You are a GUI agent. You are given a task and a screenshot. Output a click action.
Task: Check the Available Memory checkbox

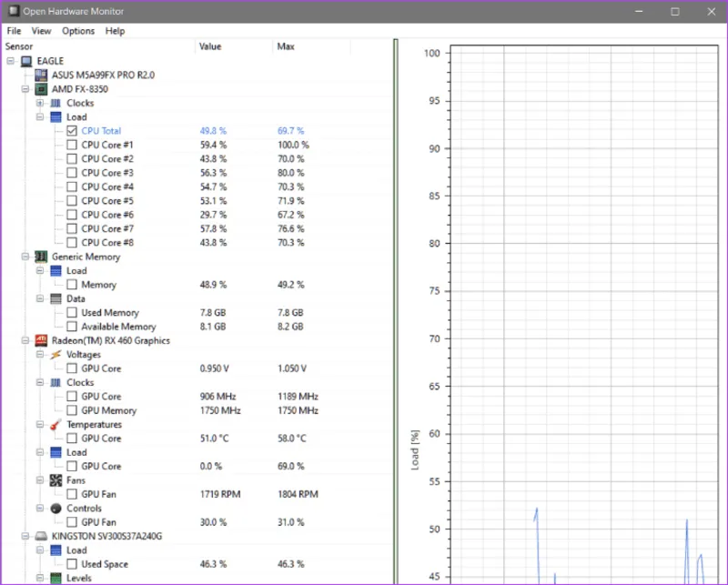coord(72,327)
